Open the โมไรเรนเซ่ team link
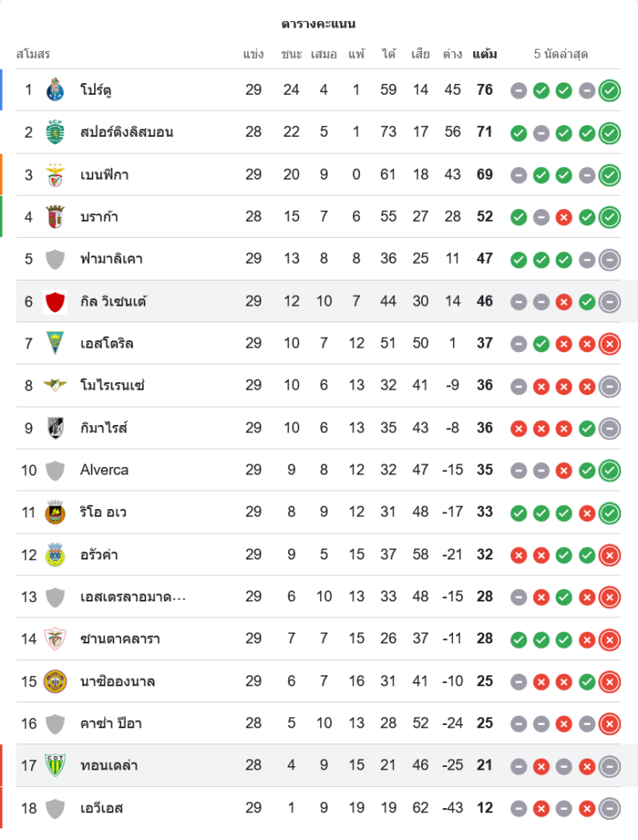 [x=113, y=386]
